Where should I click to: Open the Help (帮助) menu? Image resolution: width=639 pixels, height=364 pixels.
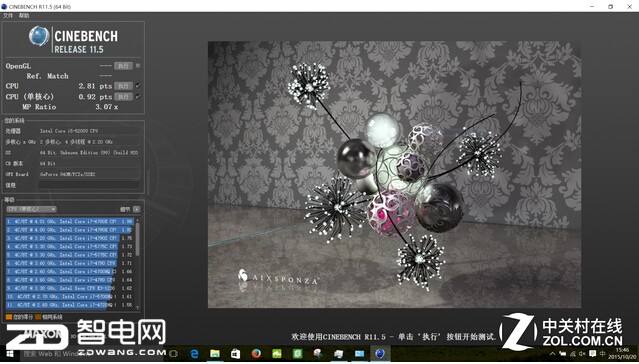(24, 15)
